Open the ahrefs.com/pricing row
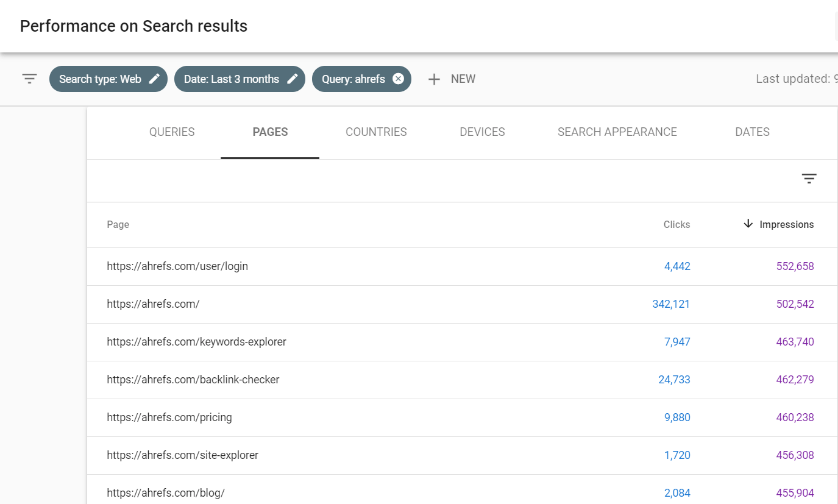838x504 pixels. point(169,417)
